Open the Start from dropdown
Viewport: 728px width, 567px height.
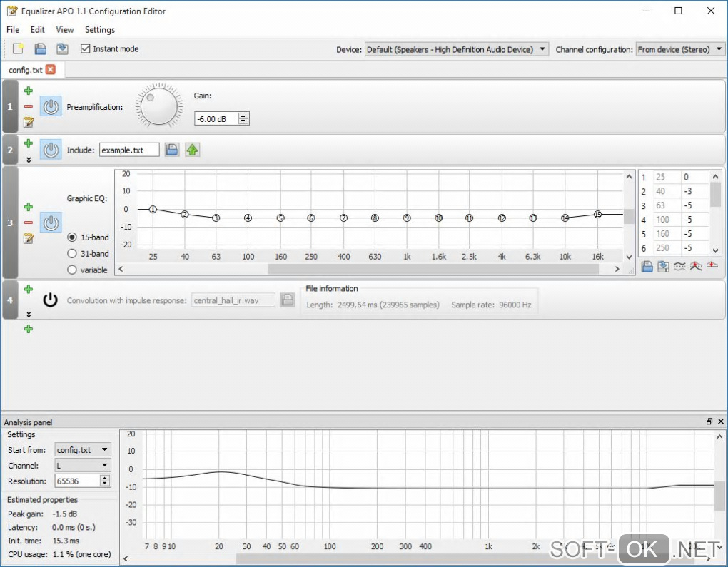(83, 449)
